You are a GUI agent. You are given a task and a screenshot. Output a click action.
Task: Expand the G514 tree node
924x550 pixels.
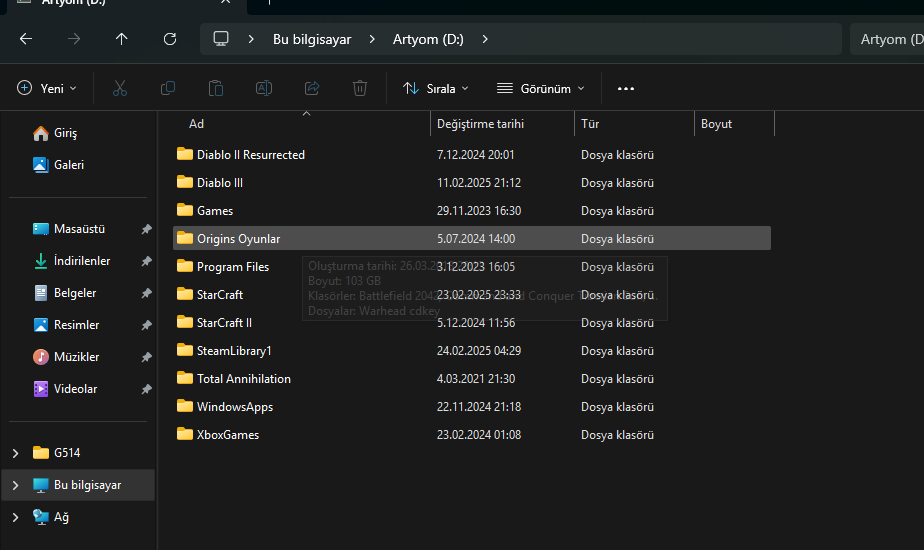point(14,453)
